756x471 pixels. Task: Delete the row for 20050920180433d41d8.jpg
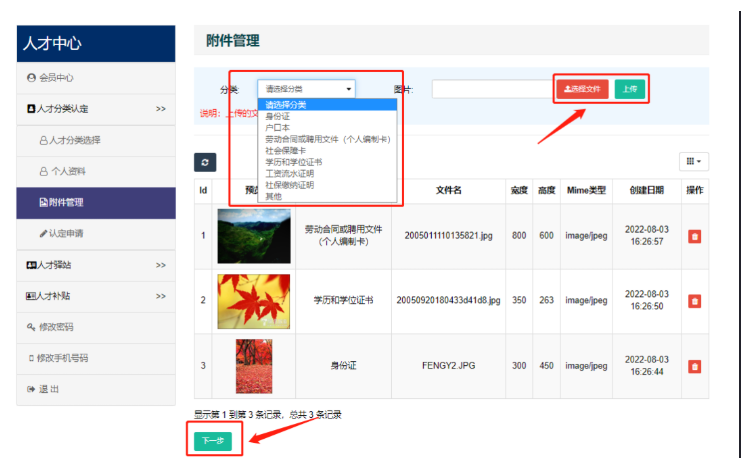[694, 301]
